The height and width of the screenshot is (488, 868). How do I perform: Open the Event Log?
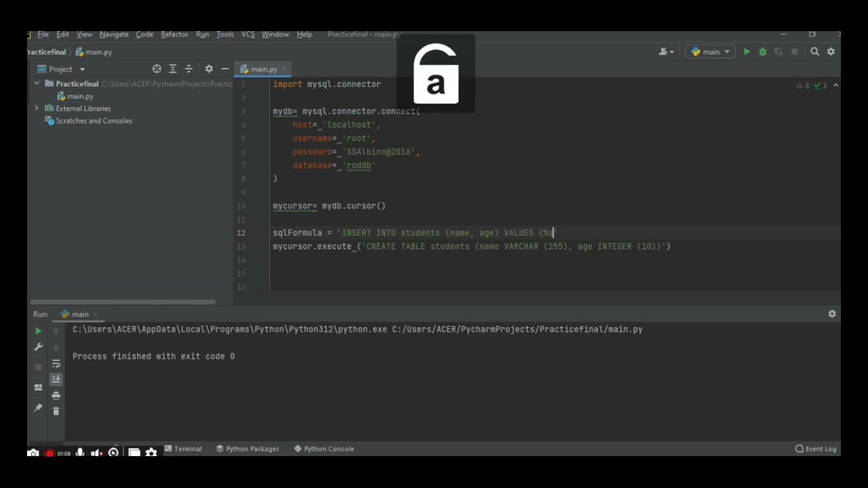coord(816,449)
